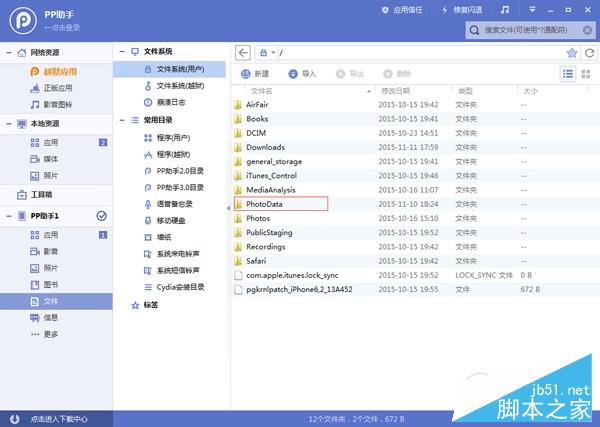
Task: Click the file search input field
Action: click(530, 30)
